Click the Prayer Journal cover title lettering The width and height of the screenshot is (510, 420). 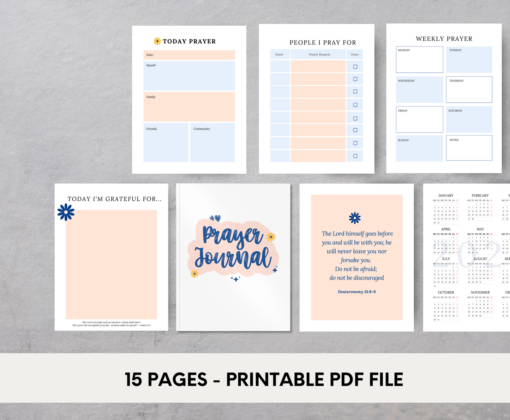pos(233,247)
